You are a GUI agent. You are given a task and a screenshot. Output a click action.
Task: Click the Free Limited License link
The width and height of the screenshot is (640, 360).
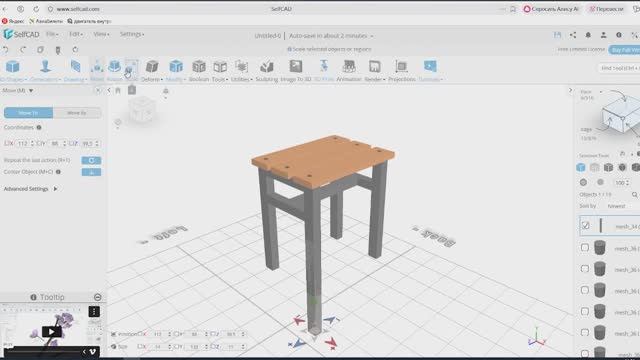pyautogui.click(x=581, y=49)
